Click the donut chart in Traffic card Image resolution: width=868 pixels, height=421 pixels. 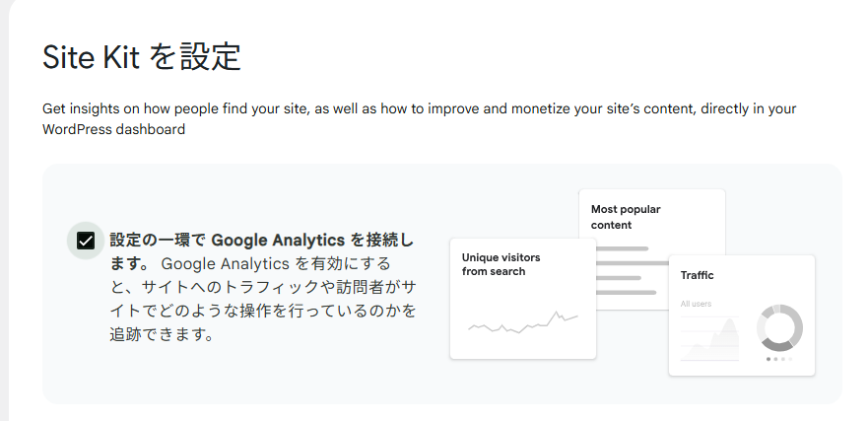[779, 328]
